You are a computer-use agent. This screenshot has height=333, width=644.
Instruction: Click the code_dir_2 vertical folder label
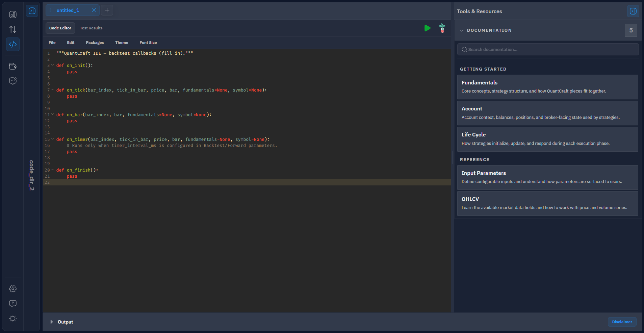coord(31,175)
